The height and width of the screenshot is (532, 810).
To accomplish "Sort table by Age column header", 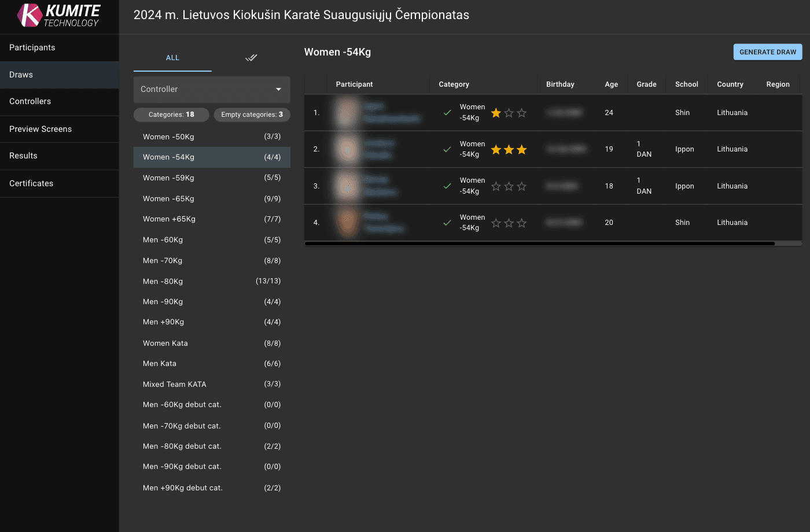I will [611, 84].
